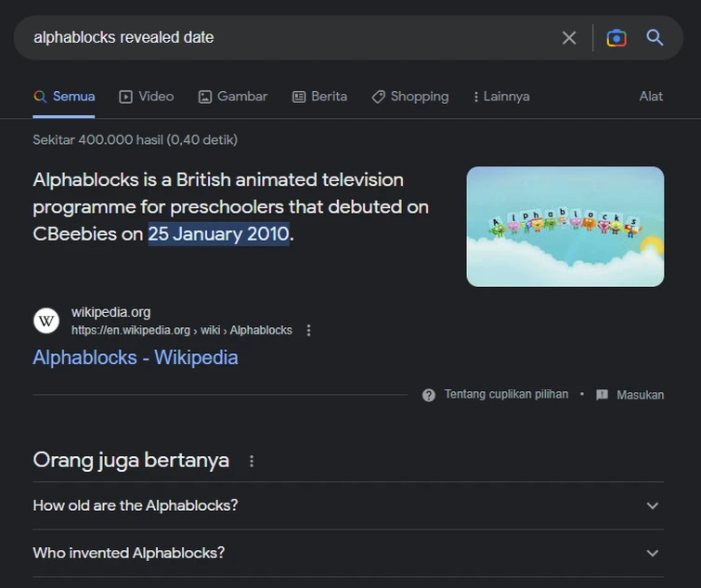
Task: Open three-dot menu beside Wikipedia URL
Action: (x=308, y=331)
